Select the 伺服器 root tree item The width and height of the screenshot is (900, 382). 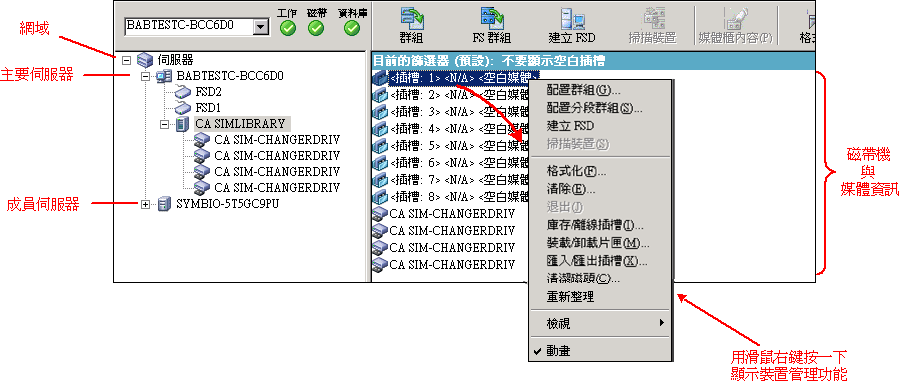coord(175,60)
